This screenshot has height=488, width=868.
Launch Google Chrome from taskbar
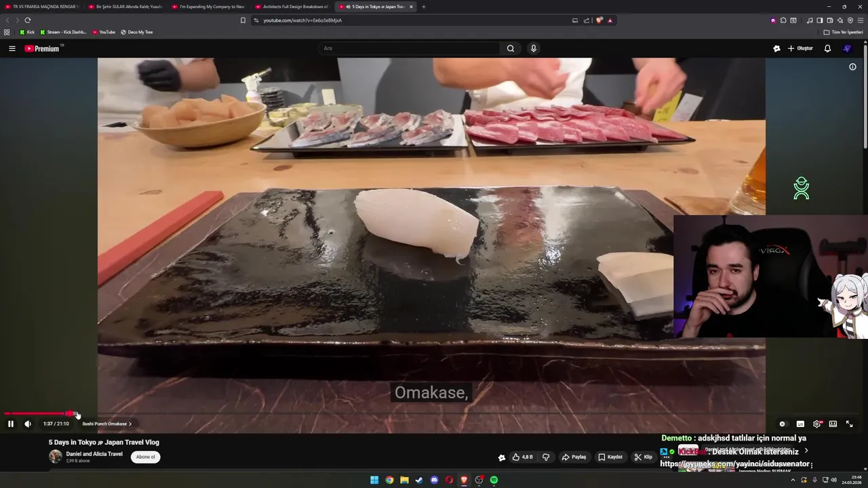pos(389,480)
